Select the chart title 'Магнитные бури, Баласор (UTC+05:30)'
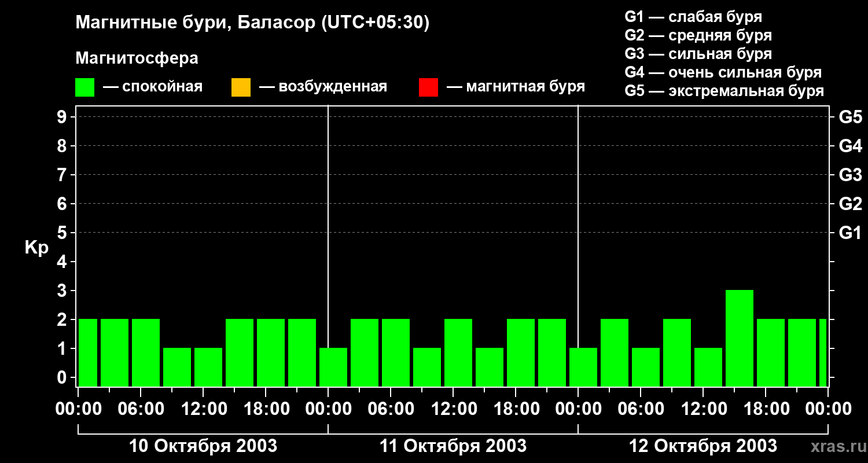Viewport: 868px width, 463px height. point(253,23)
